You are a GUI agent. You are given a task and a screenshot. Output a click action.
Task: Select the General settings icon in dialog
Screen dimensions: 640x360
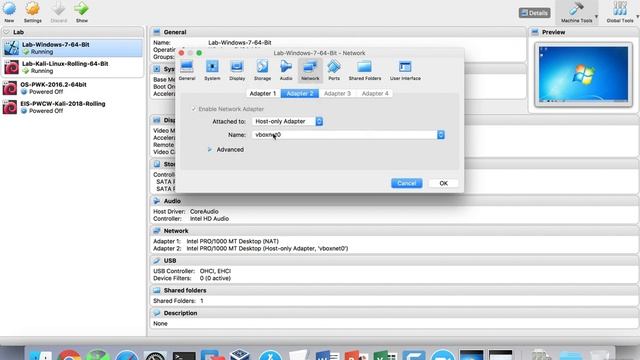click(187, 67)
